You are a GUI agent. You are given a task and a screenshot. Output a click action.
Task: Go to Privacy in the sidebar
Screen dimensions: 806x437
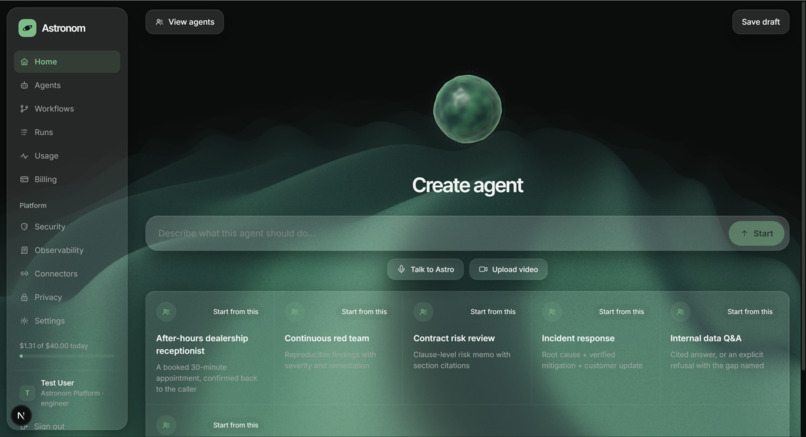67,297
